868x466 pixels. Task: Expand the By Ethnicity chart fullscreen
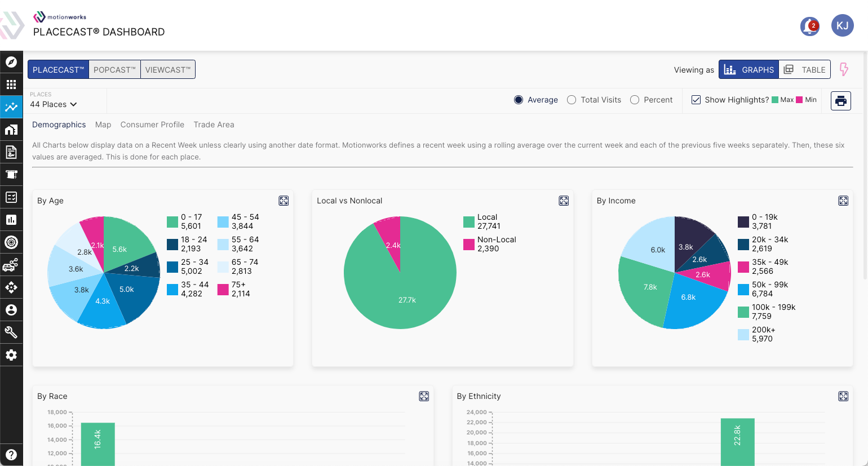[x=843, y=396]
